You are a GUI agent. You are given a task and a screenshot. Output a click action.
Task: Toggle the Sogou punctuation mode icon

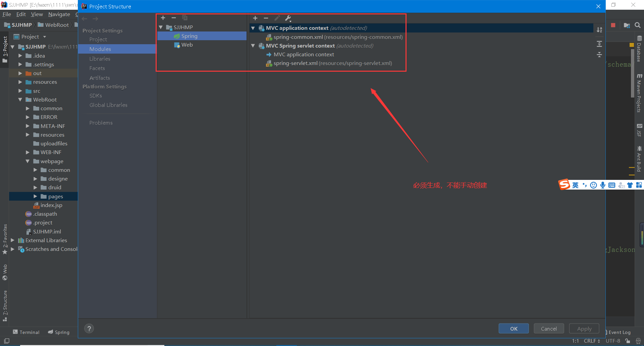point(585,185)
